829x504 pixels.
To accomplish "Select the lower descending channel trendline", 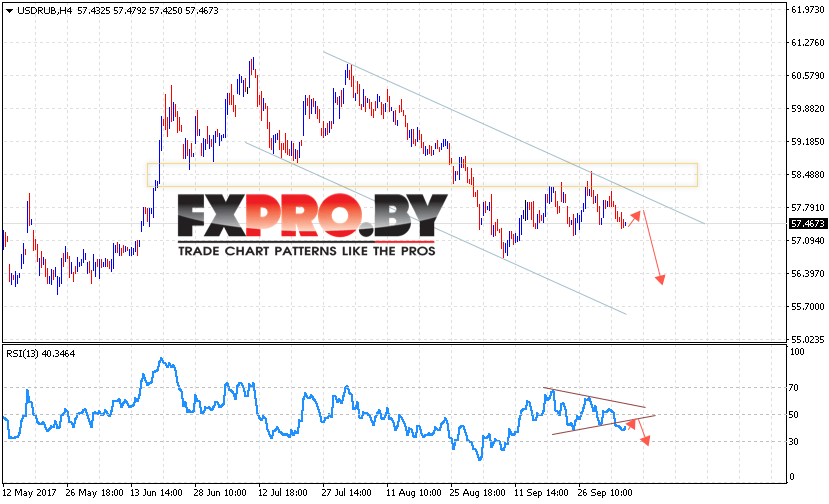I will point(436,228).
